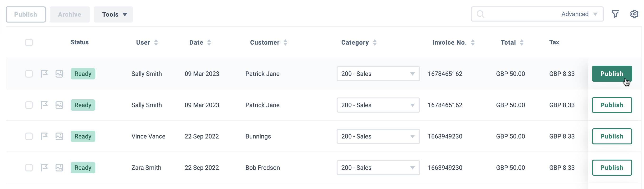The width and height of the screenshot is (644, 189).
Task: Click the filter funnel icon
Action: pyautogui.click(x=615, y=14)
